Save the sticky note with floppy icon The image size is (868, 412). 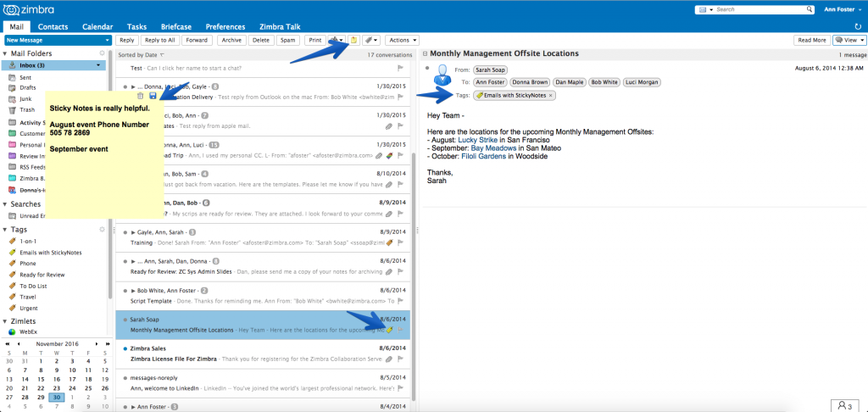[153, 96]
